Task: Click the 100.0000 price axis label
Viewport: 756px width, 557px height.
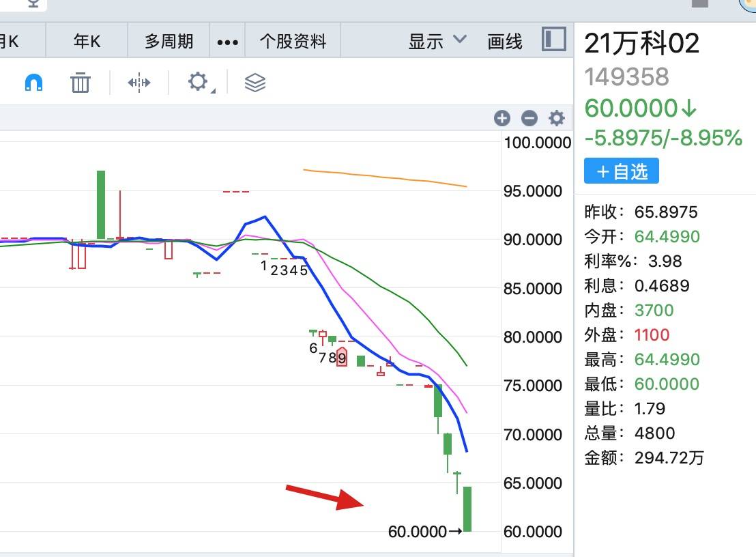Action: (537, 143)
